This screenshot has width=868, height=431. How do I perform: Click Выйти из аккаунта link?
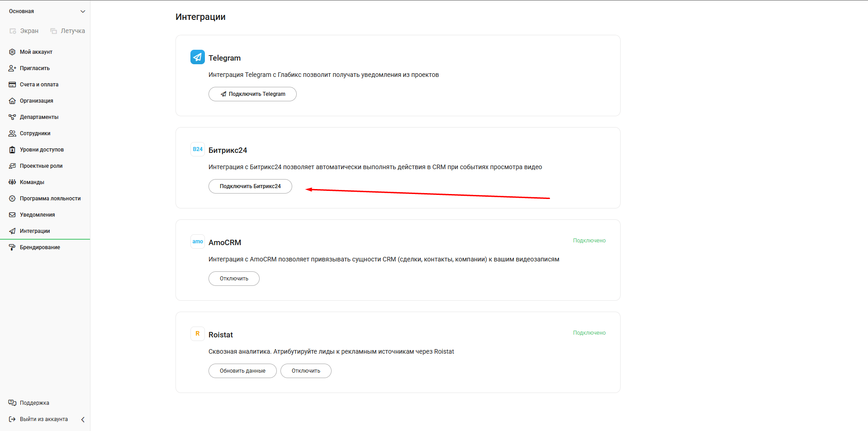[43, 419]
